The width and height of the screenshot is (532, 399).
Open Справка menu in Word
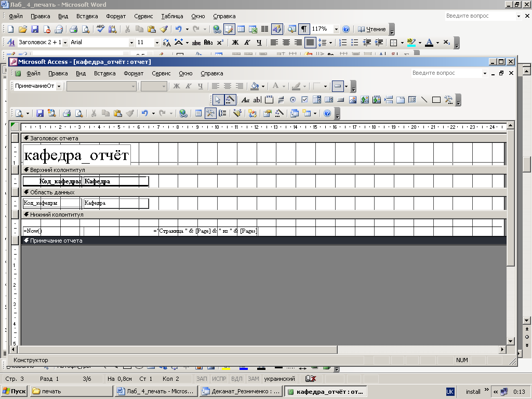pyautogui.click(x=224, y=16)
